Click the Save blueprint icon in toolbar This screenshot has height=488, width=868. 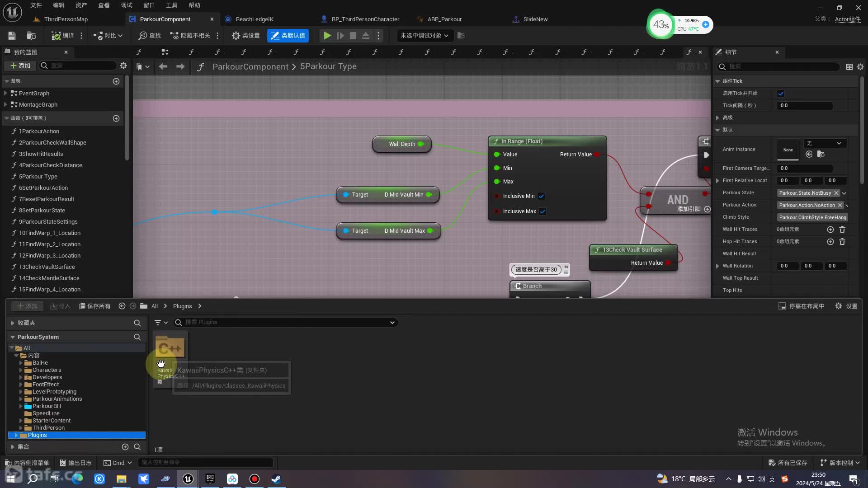(12, 35)
